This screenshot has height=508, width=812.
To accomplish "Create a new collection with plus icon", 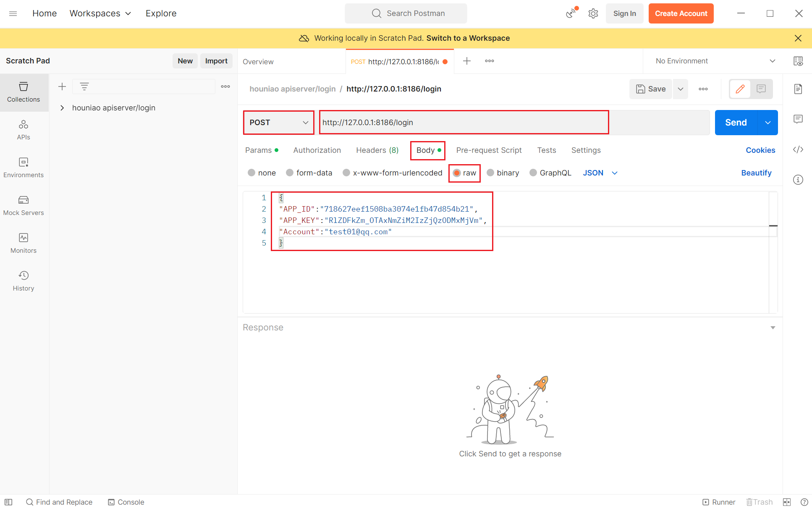I will coord(62,86).
